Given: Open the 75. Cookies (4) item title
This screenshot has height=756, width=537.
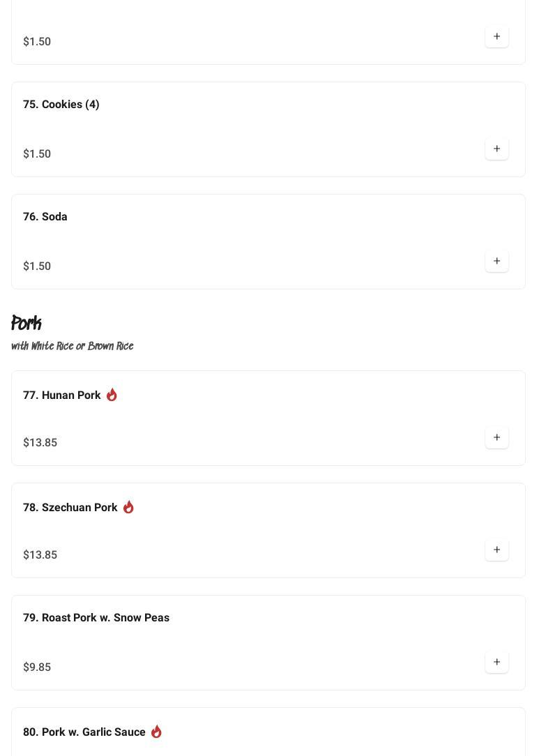Looking at the screenshot, I should [x=61, y=105].
